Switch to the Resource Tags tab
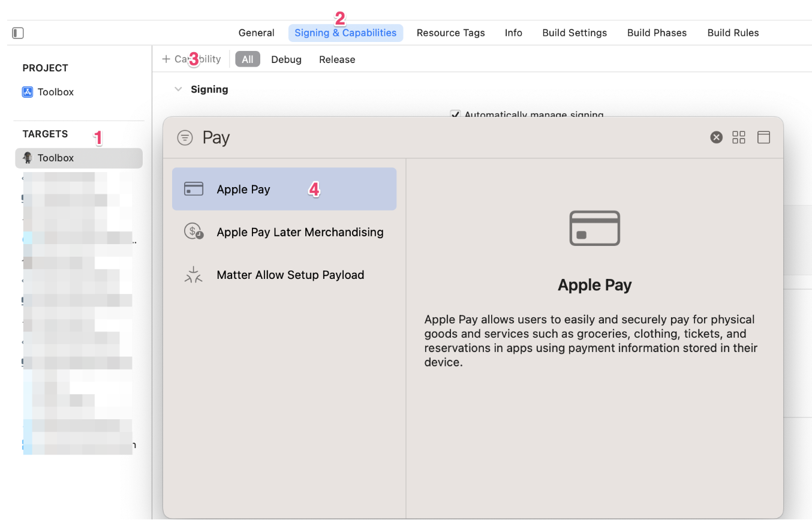812x529 pixels. click(451, 33)
